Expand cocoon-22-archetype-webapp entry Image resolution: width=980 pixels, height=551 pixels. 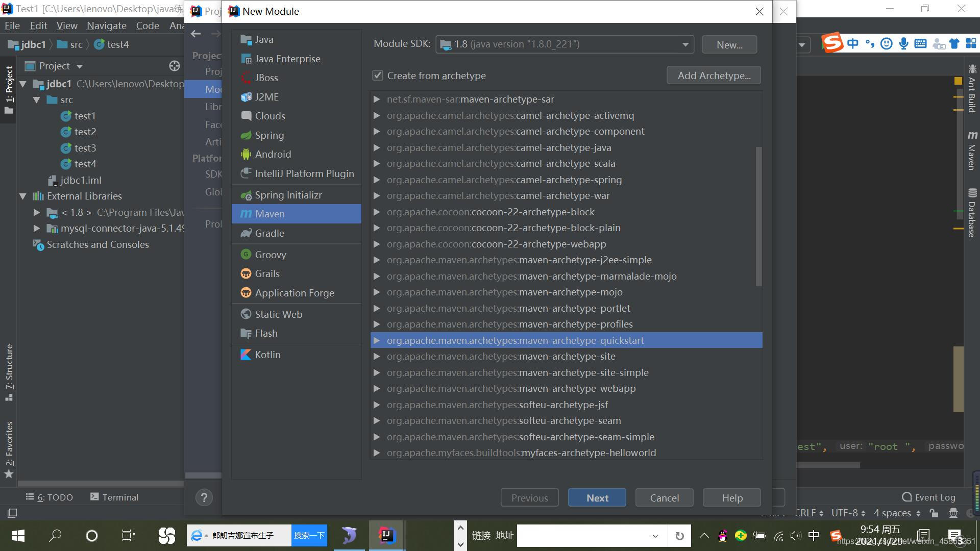click(x=377, y=244)
